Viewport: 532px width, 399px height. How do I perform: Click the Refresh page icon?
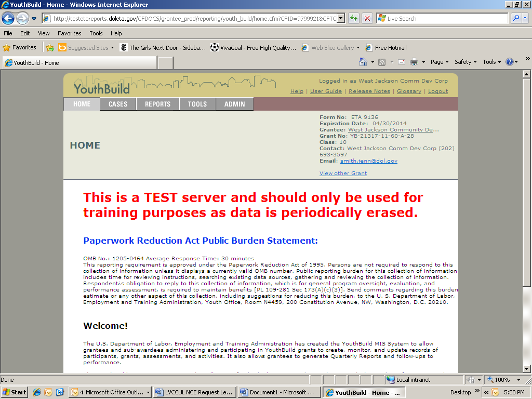click(354, 18)
